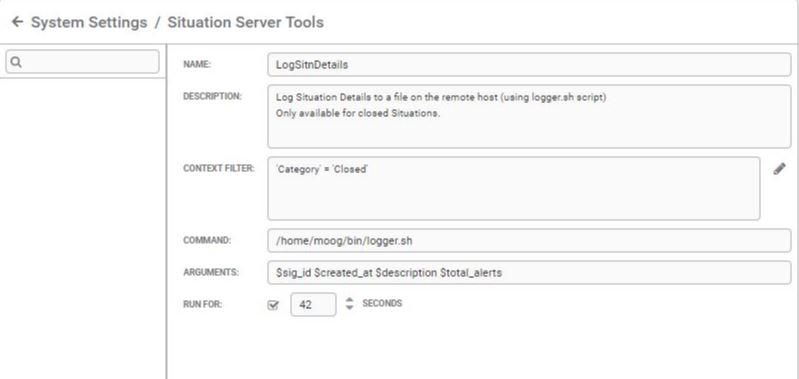Click the ARGUMENTS label

(210, 272)
